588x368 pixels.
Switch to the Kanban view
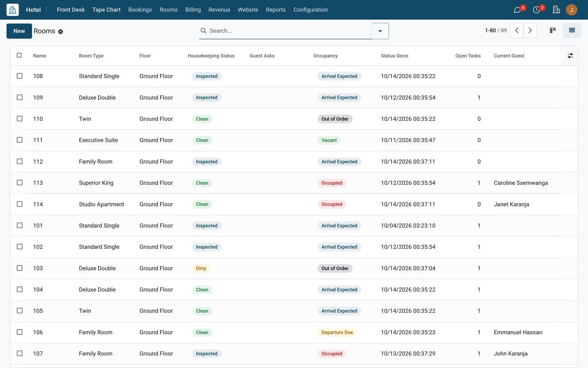[553, 31]
